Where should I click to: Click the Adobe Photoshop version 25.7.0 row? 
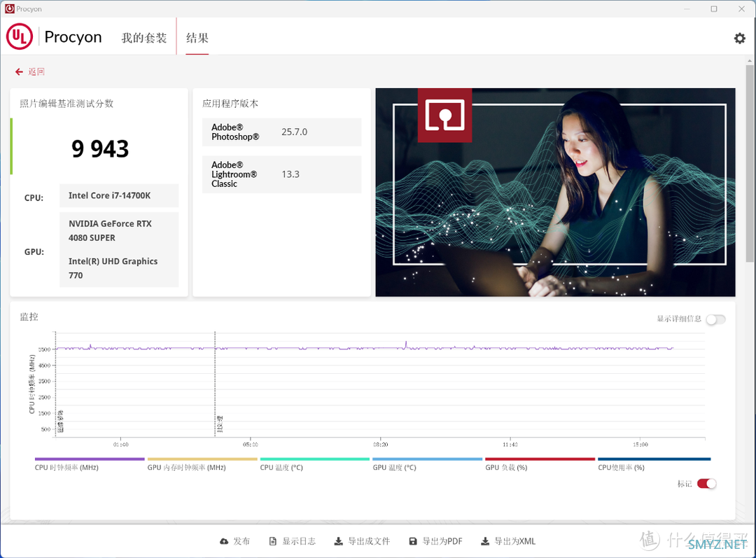pos(281,132)
